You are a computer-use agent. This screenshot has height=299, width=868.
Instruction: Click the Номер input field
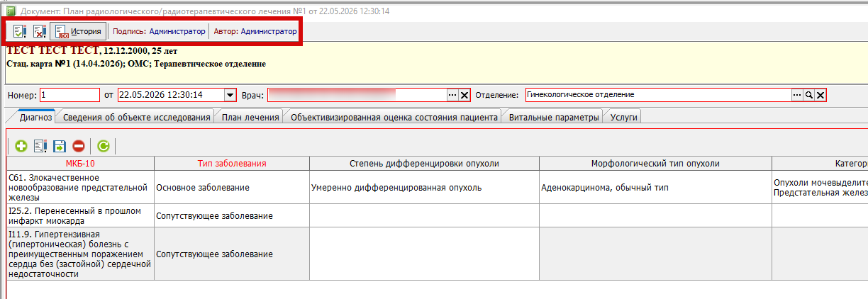tap(69, 95)
